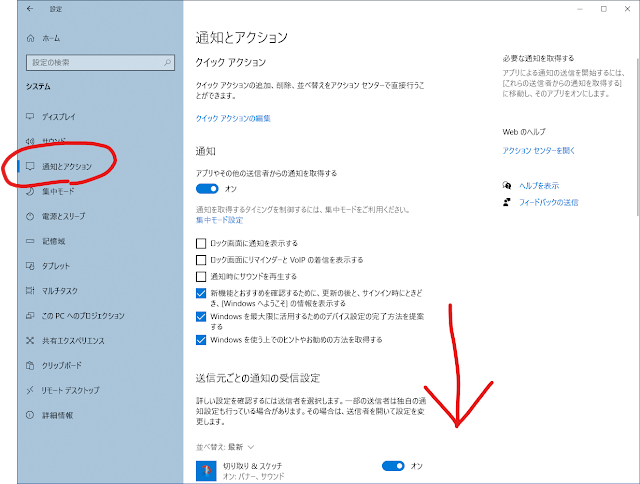Click the マルチタスク icon
This screenshot has height=484, width=640.
coord(30,291)
